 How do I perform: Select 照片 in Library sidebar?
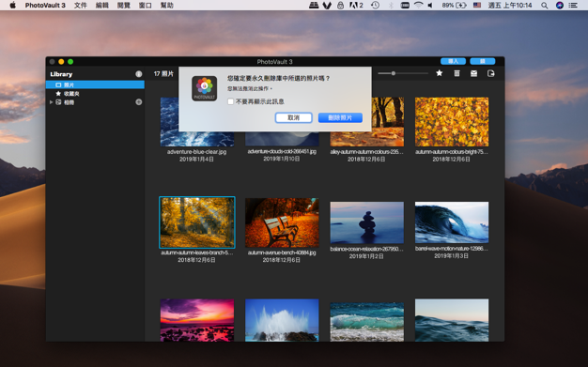(95, 85)
